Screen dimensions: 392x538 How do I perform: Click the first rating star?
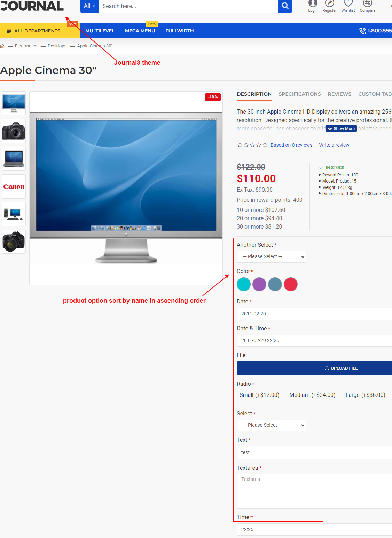(240, 145)
